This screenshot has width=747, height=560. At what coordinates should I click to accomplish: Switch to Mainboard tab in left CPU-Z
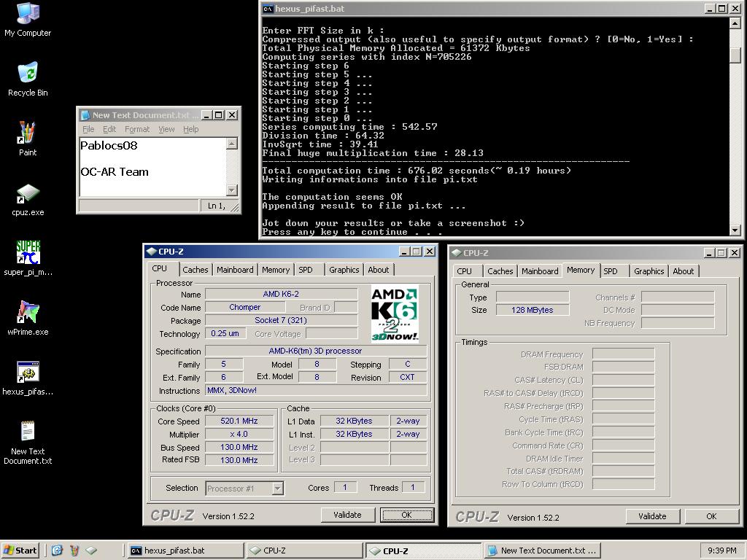pos(236,270)
